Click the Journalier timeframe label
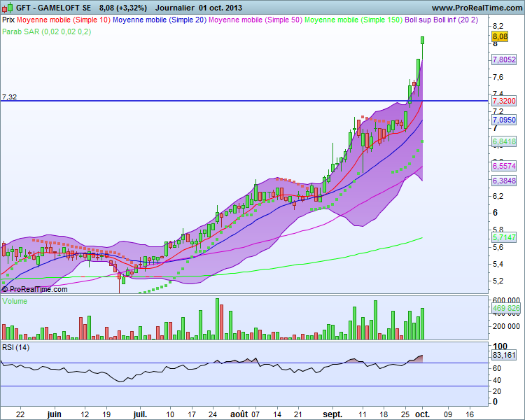The width and height of the screenshot is (525, 420). [175, 8]
